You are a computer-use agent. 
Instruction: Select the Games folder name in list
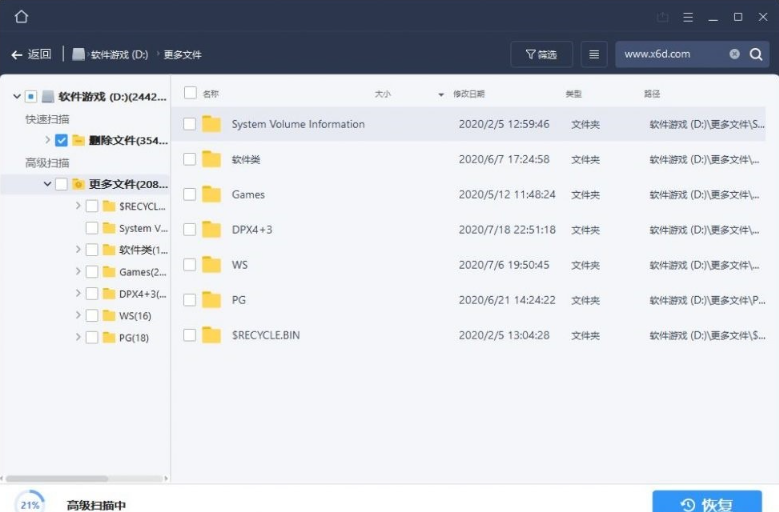point(248,195)
